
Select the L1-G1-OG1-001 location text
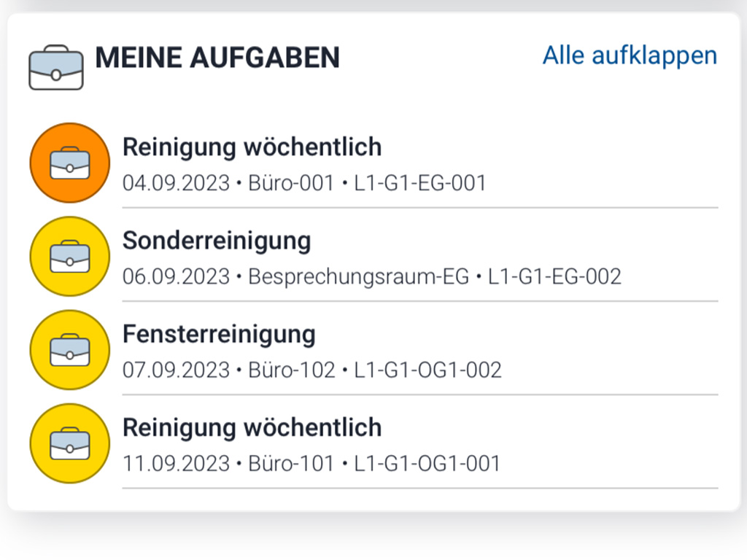tap(427, 463)
